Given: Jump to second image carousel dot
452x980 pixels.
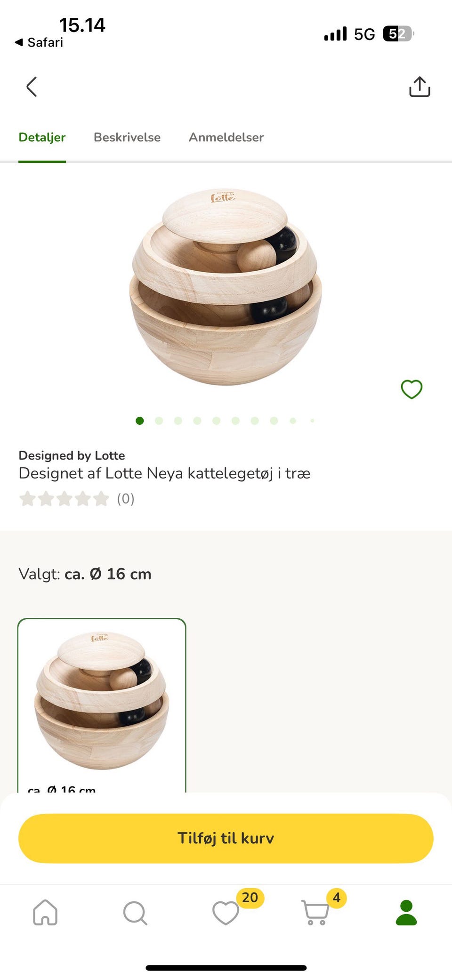Looking at the screenshot, I should tap(159, 421).
